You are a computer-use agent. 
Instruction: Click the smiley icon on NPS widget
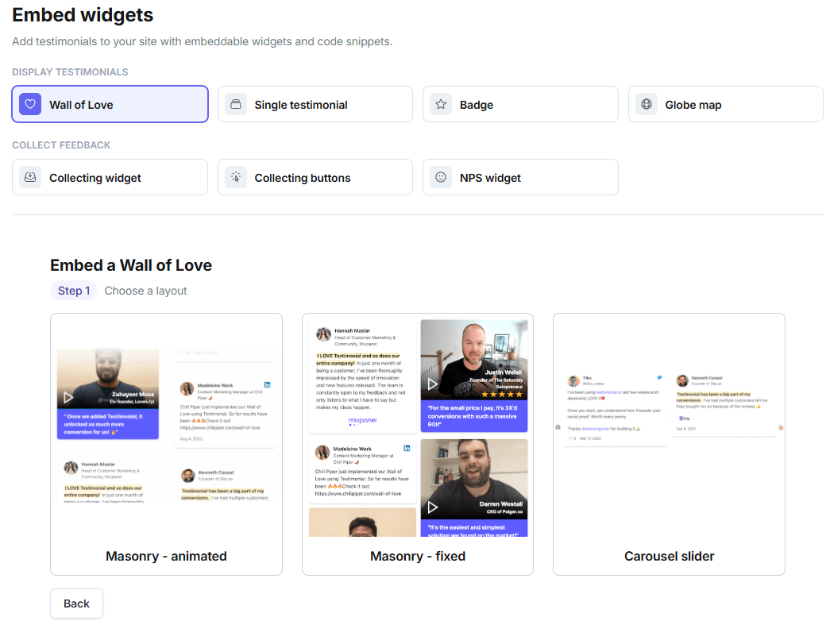(x=441, y=177)
